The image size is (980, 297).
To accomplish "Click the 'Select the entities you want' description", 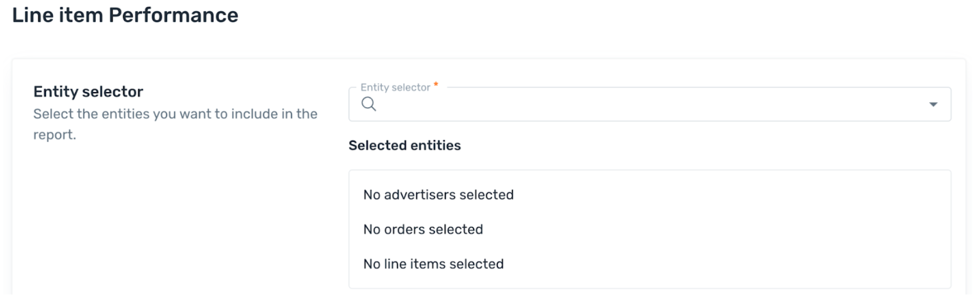I will [175, 124].
